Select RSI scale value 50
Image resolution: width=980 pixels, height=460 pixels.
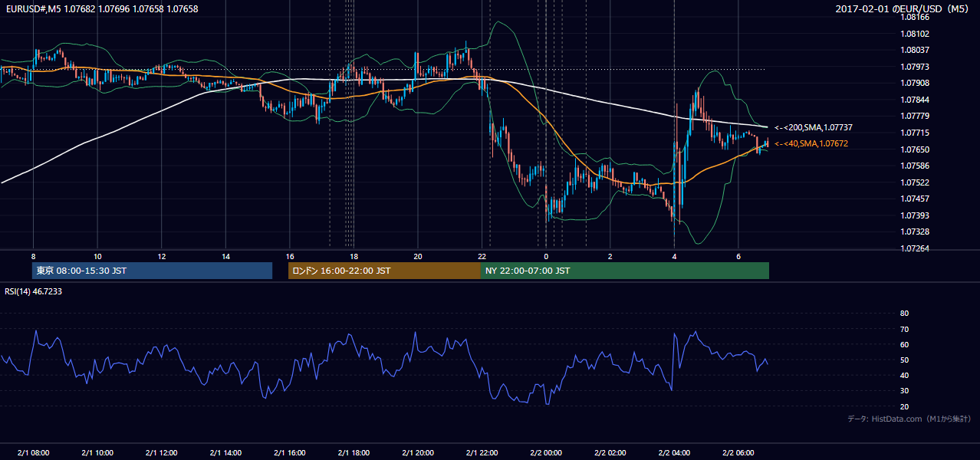click(904, 360)
